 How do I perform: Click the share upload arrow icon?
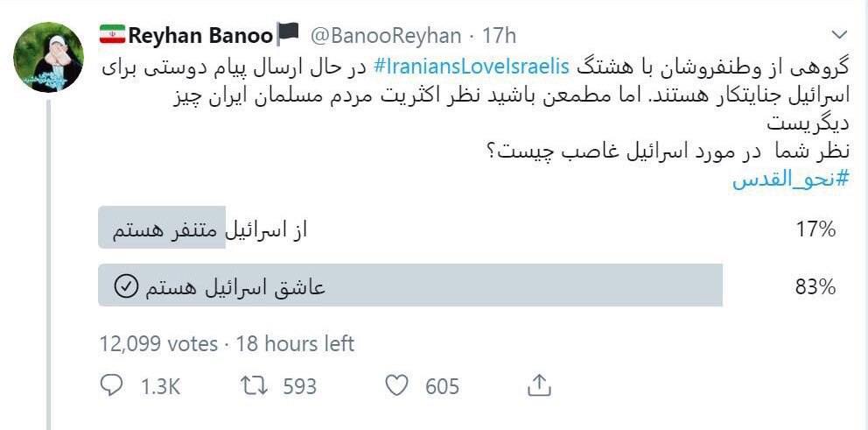click(x=540, y=384)
